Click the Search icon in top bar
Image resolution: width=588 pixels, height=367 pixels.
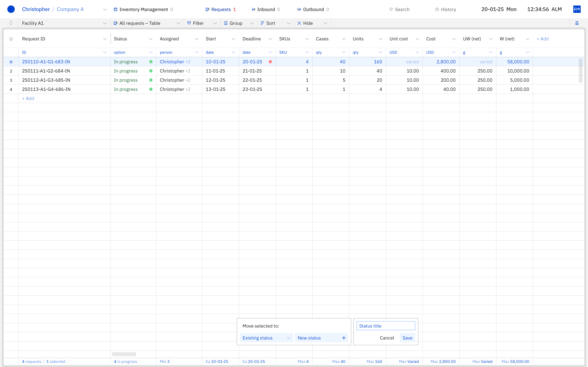[x=391, y=9]
